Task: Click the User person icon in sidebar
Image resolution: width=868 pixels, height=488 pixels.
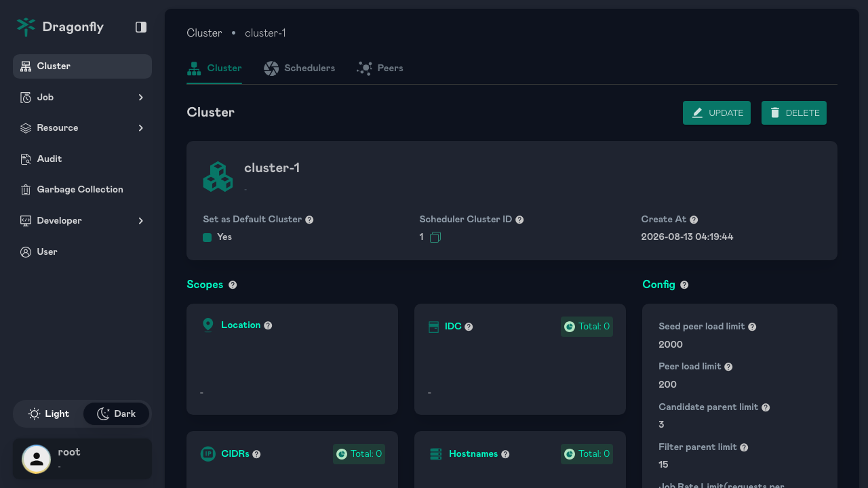Action: pyautogui.click(x=26, y=252)
